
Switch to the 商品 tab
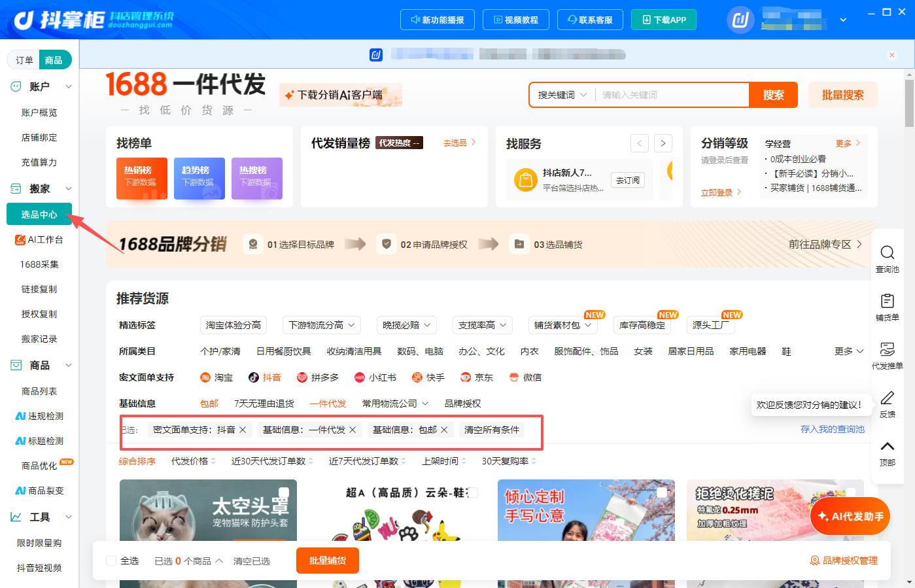pos(54,60)
